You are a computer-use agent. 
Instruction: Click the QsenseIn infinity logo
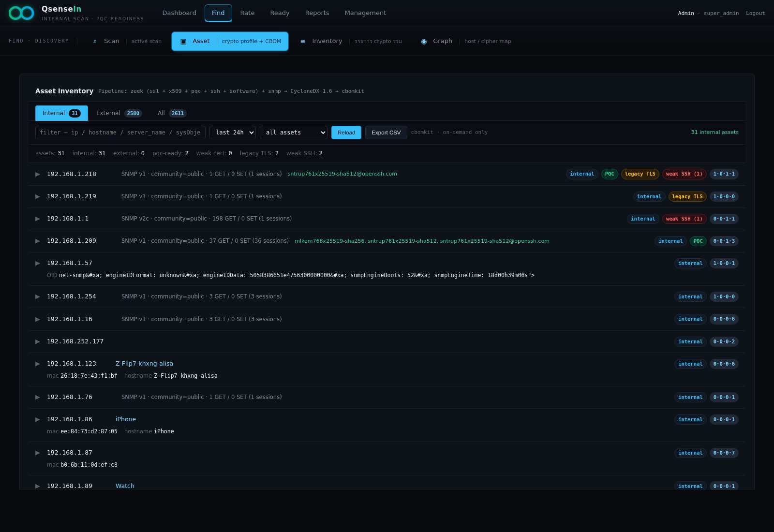(21, 13)
